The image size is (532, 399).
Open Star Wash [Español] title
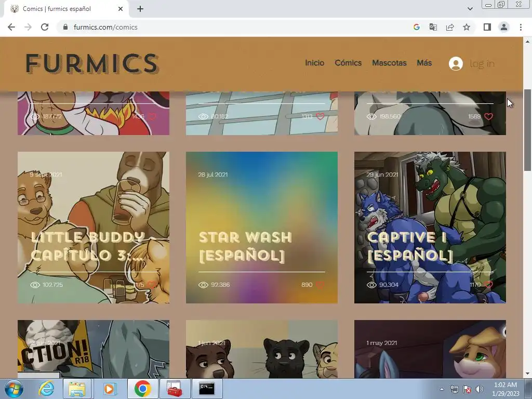(x=245, y=246)
